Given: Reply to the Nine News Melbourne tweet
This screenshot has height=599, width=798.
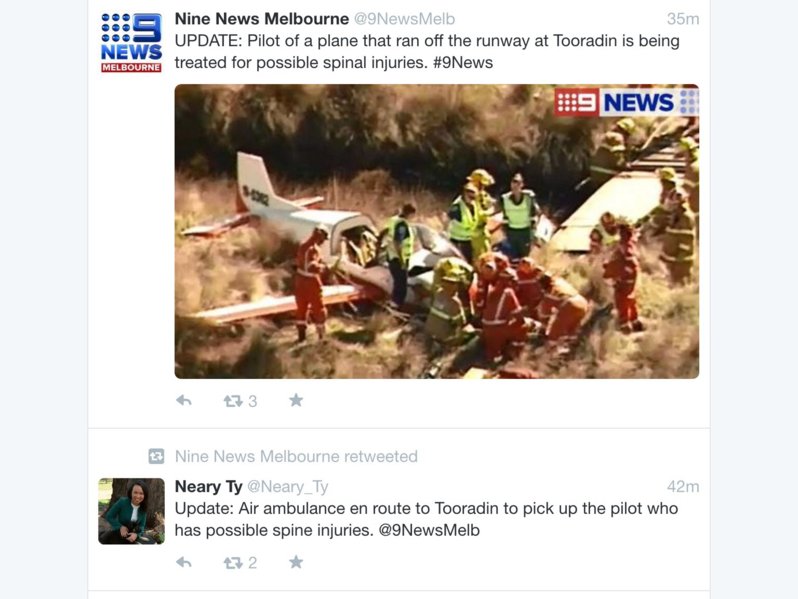Looking at the screenshot, I should [184, 401].
